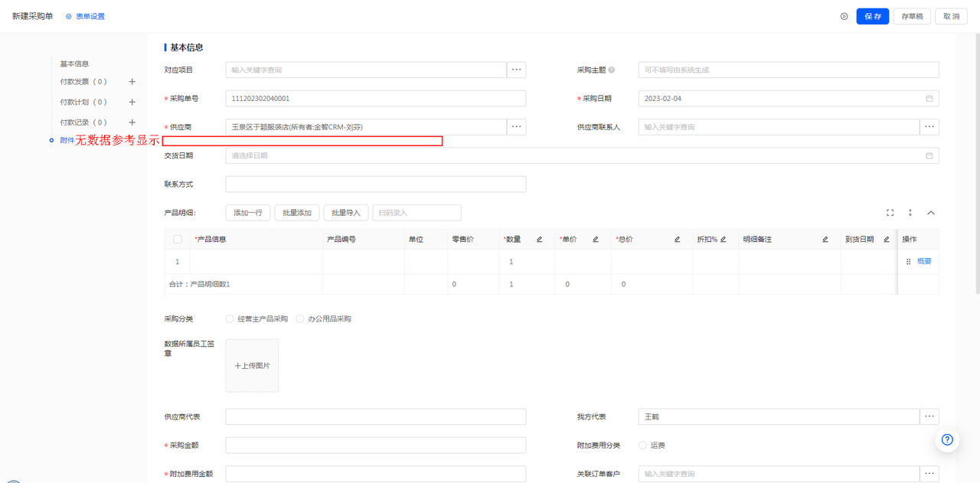The width and height of the screenshot is (980, 483).
Task: Click the 批量添加 button
Action: pos(297,213)
